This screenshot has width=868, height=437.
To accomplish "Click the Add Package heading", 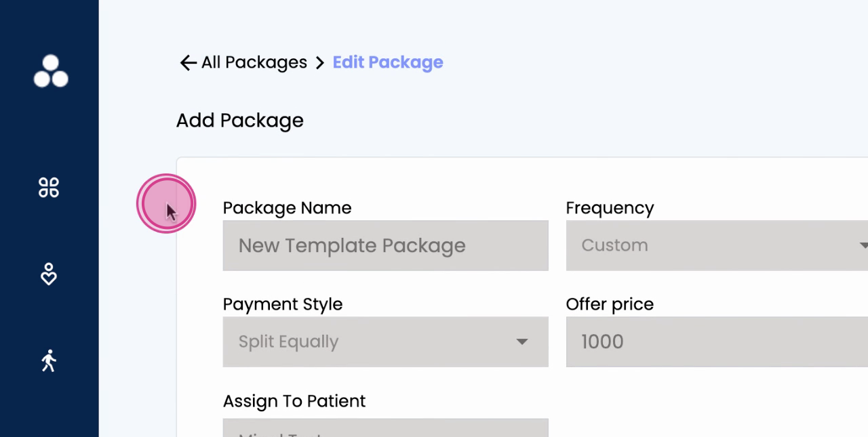I will [x=239, y=121].
